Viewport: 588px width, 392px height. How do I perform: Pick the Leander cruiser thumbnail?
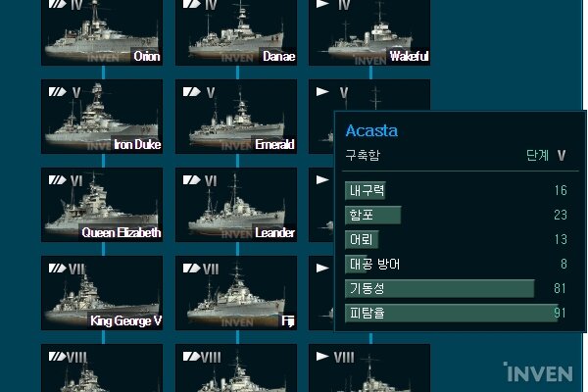click(x=236, y=205)
